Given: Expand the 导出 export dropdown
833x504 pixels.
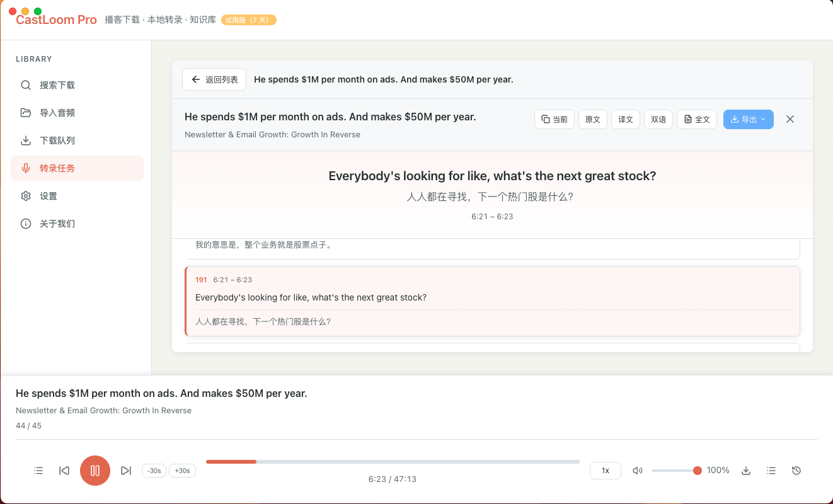Looking at the screenshot, I should tap(748, 119).
